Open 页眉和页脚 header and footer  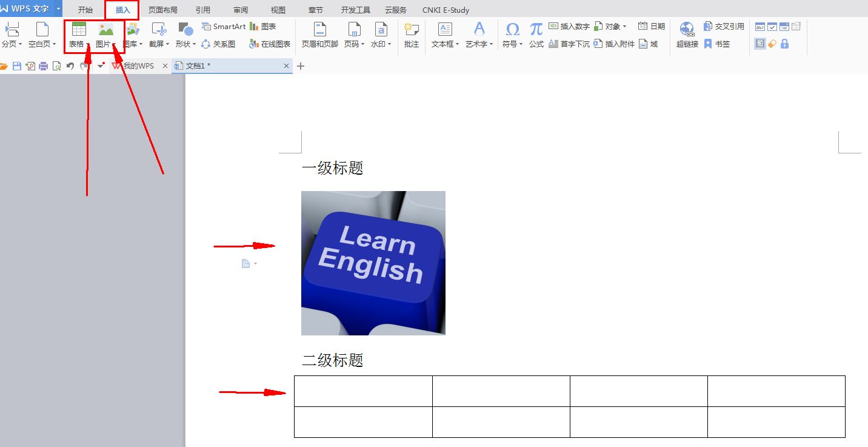coord(320,35)
